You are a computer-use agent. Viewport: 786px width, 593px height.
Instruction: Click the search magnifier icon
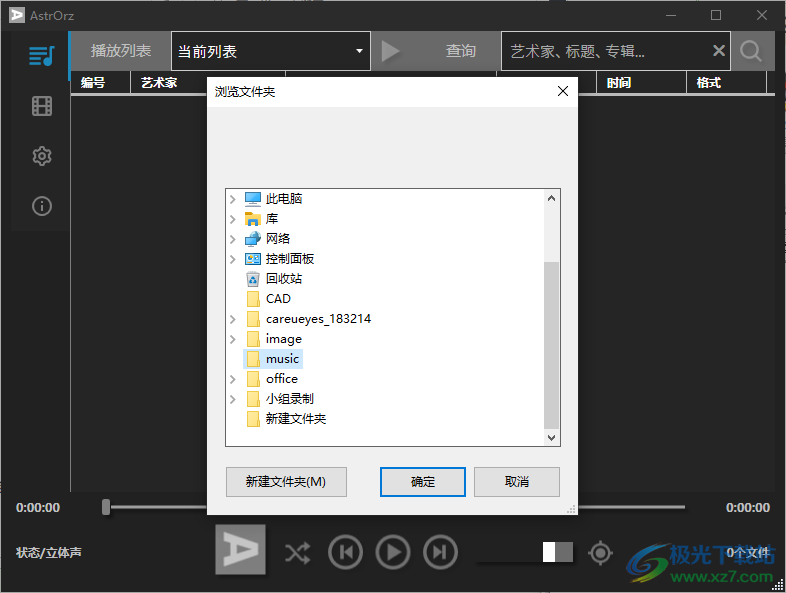[750, 51]
